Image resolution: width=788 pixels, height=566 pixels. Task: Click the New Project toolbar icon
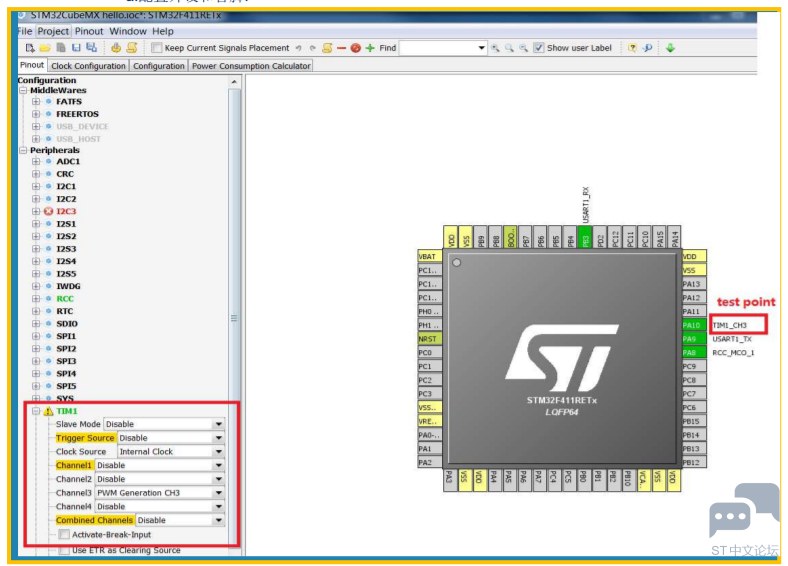click(30, 48)
